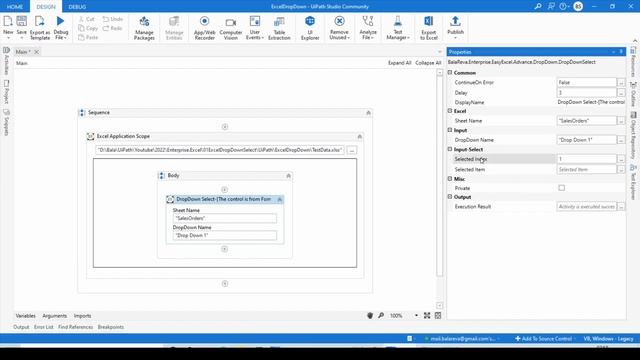Open expression editor for Selected Index
This screenshot has height=360, width=640.
point(621,159)
